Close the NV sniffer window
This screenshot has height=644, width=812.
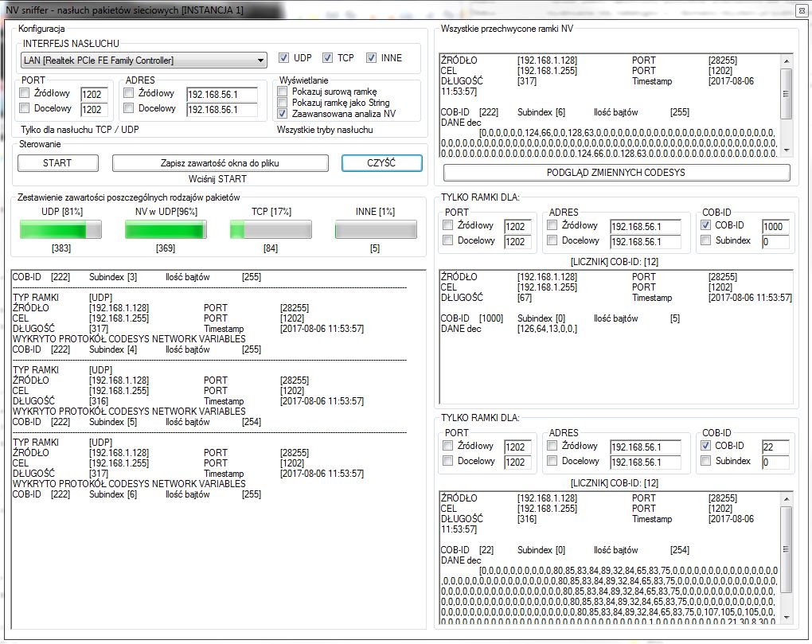pos(801,10)
